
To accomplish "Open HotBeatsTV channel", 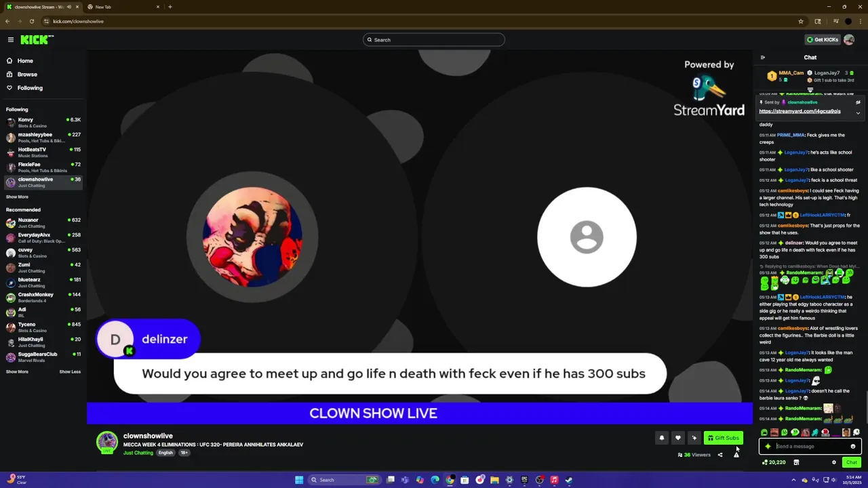I will click(x=43, y=152).
